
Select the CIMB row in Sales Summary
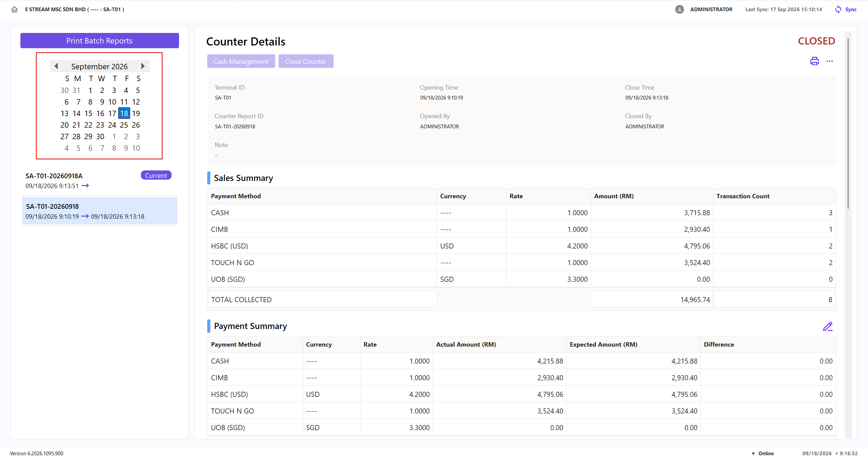point(521,229)
